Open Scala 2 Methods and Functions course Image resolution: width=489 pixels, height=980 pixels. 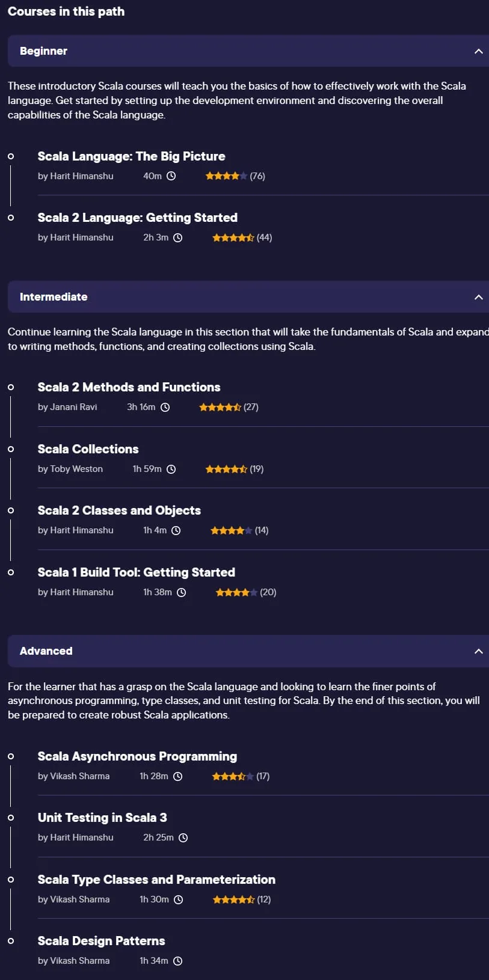[129, 387]
